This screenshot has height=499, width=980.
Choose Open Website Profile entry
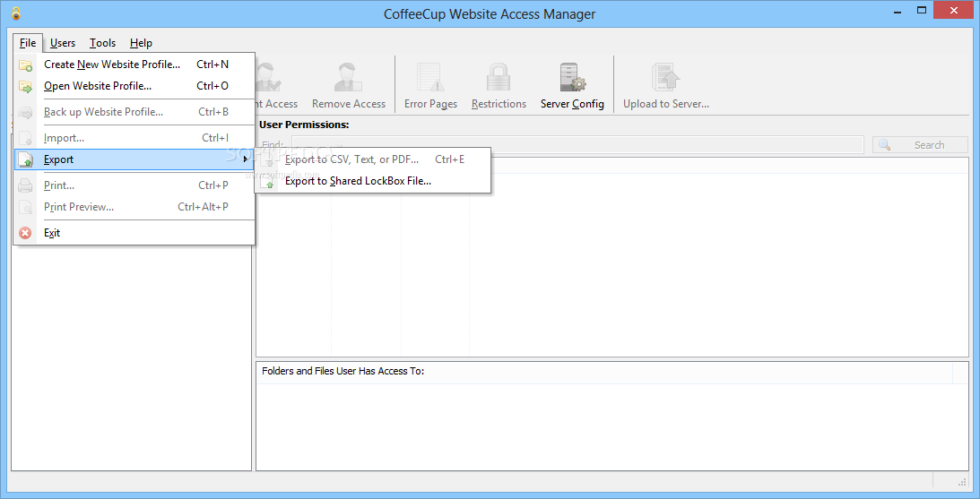click(134, 86)
